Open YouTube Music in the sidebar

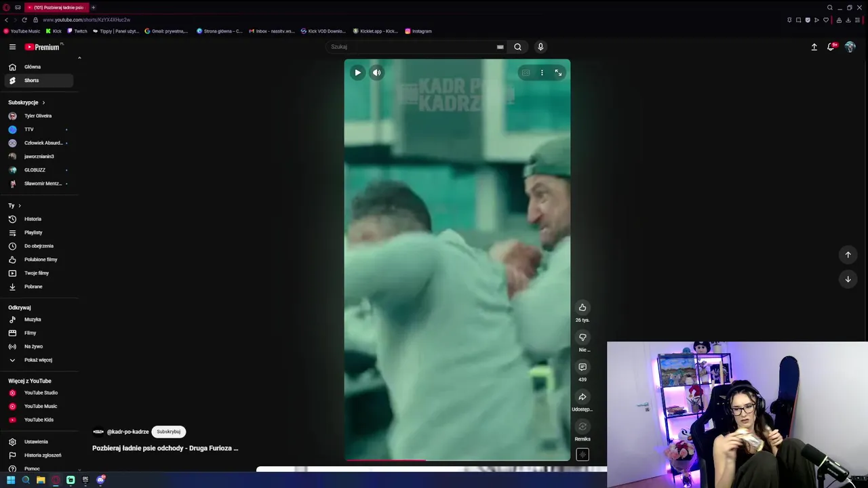pyautogui.click(x=39, y=406)
